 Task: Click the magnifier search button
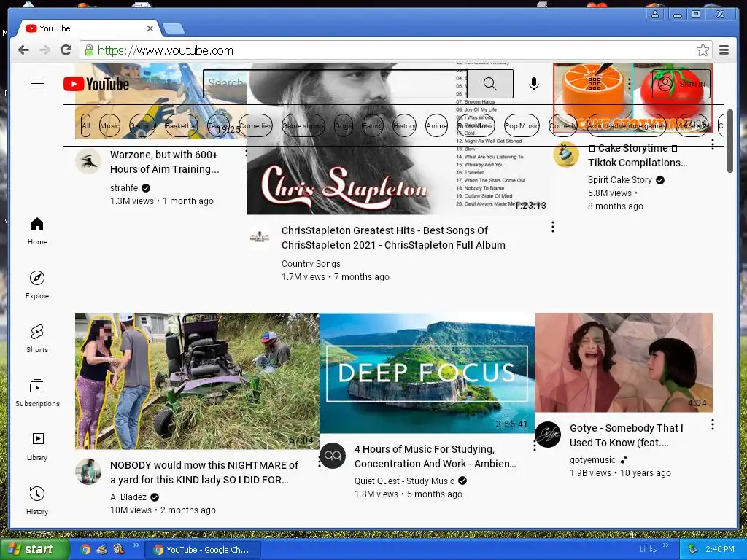(x=489, y=84)
